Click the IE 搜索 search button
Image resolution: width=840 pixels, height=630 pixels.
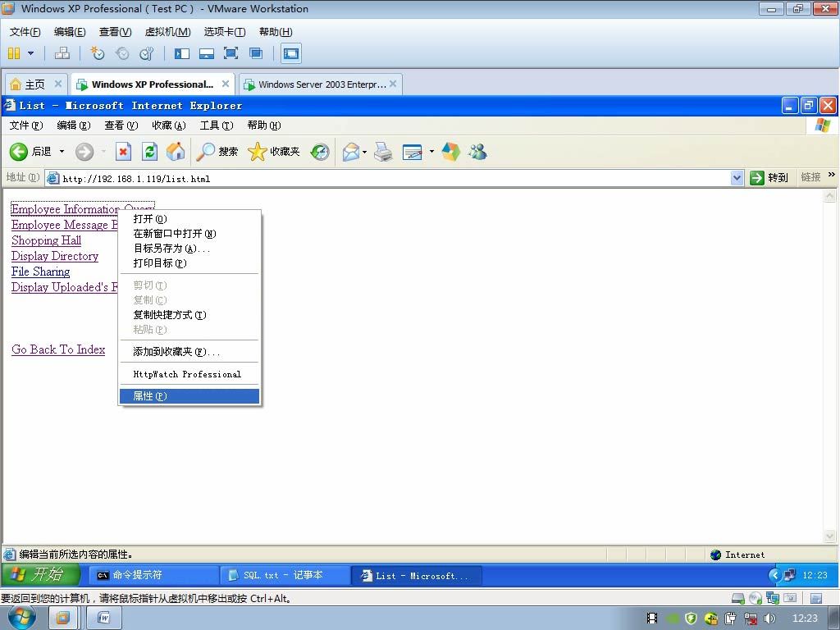(217, 152)
